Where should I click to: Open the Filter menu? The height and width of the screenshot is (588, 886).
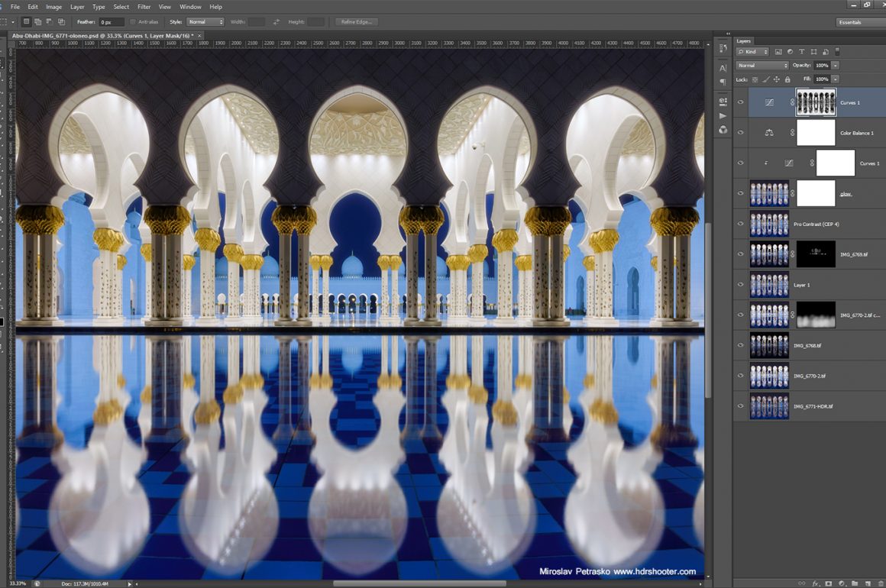144,7
